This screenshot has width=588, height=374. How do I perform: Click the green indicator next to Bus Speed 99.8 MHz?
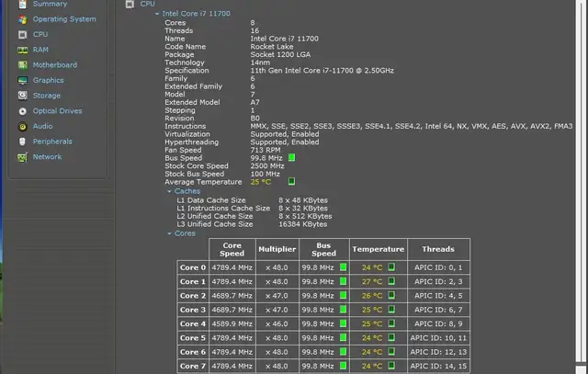click(x=291, y=157)
